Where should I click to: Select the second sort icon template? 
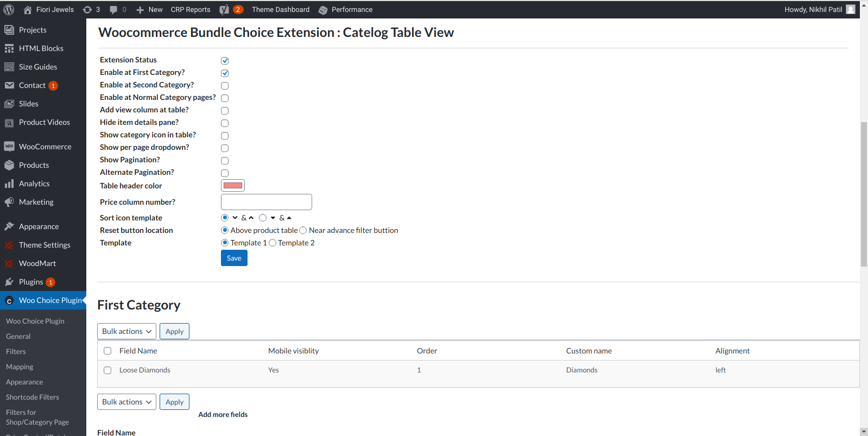(263, 218)
